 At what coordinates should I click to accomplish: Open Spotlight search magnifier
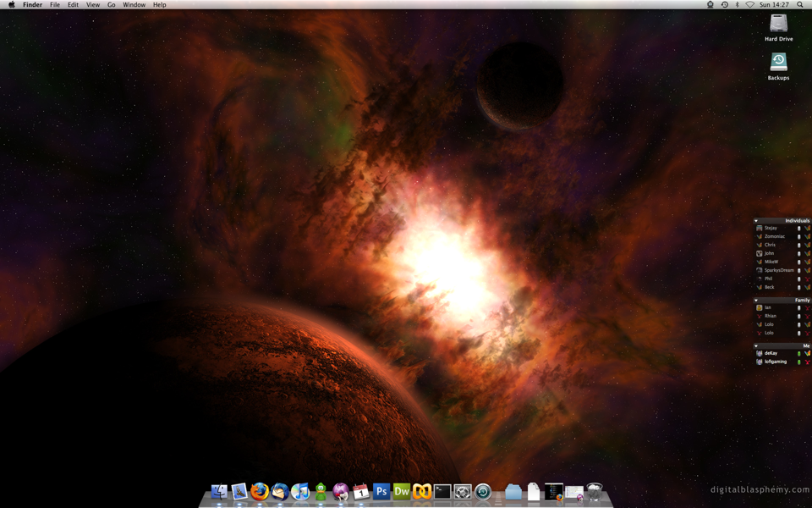(800, 5)
